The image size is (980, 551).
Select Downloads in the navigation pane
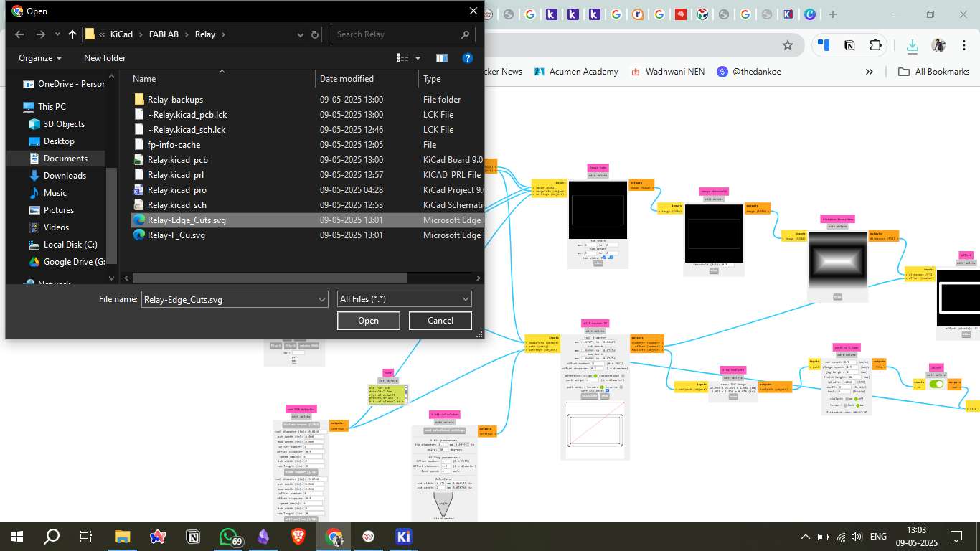65,176
